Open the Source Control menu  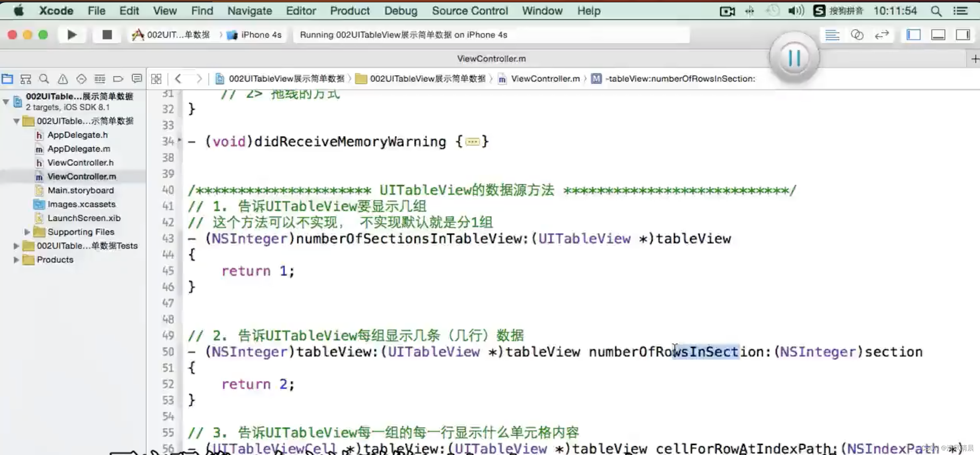[470, 11]
